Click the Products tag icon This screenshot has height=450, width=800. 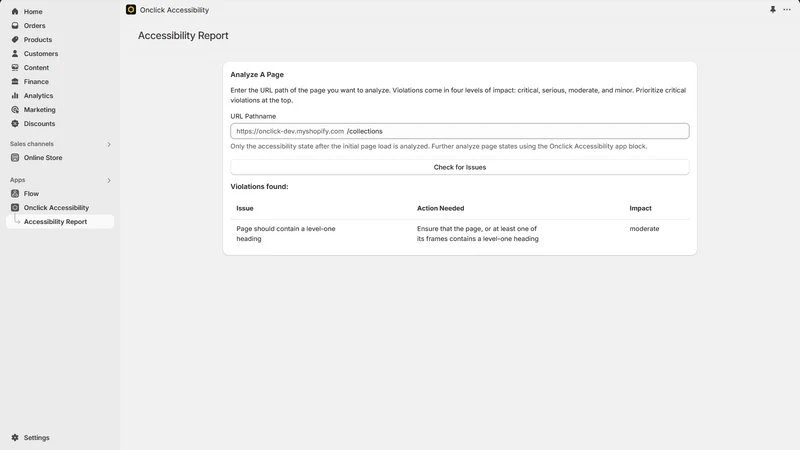(15, 39)
